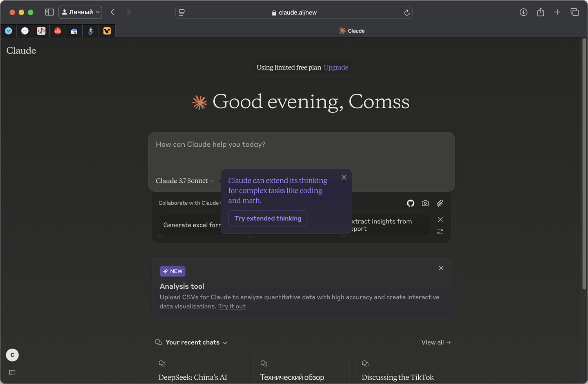Open the C user avatar menu

13,355
